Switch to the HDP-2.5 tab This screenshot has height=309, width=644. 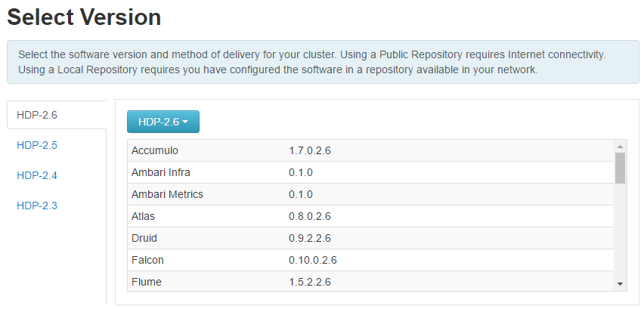[37, 145]
